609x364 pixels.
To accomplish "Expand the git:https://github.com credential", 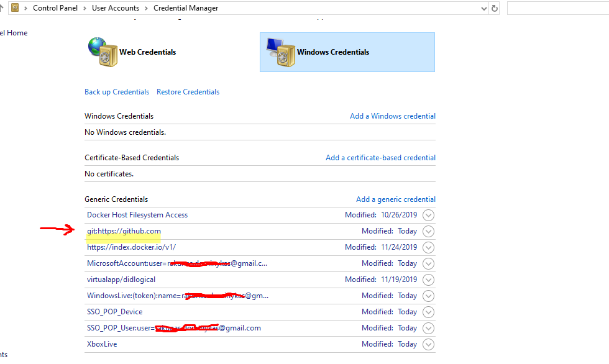I will pos(428,231).
